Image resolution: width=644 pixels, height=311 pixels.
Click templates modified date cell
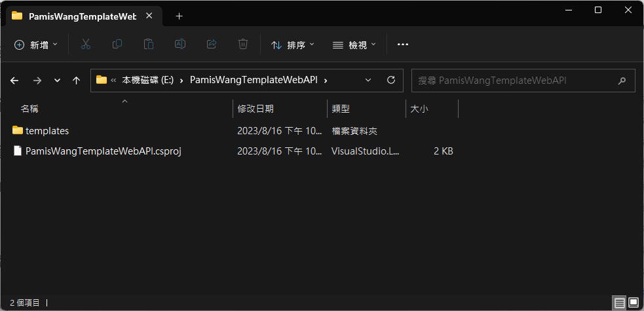tap(279, 131)
